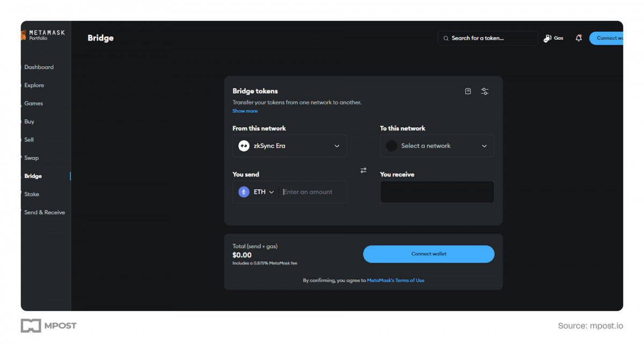Open Send & Receive in sidebar
Image resolution: width=644 pixels, height=345 pixels.
[x=45, y=213]
